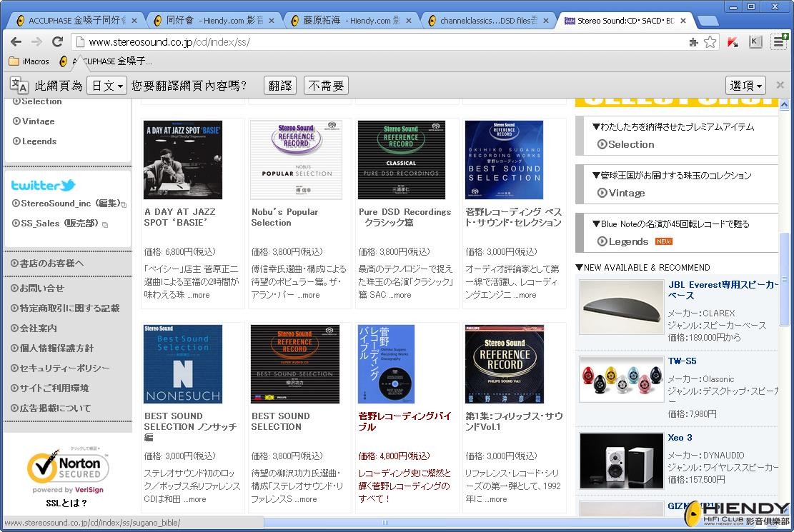Open the SS_Sales (販売部) Twitter link

point(60,224)
